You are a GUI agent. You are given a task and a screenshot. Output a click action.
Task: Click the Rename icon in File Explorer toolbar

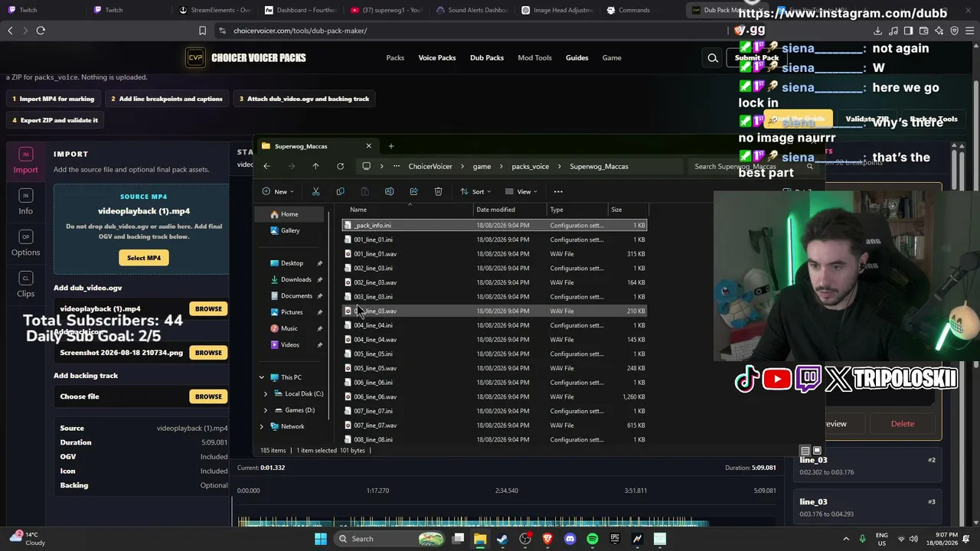[x=389, y=191]
